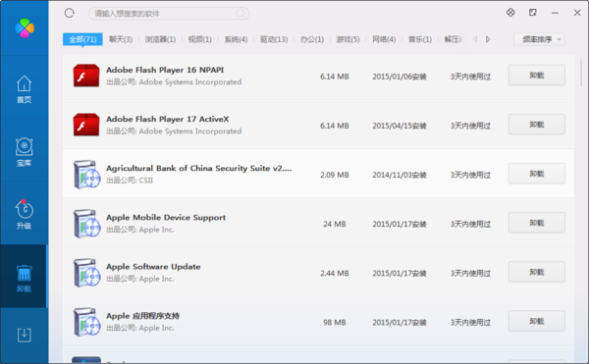The image size is (589, 364).
Task: Click the 2.44 MB size value
Action: (335, 273)
